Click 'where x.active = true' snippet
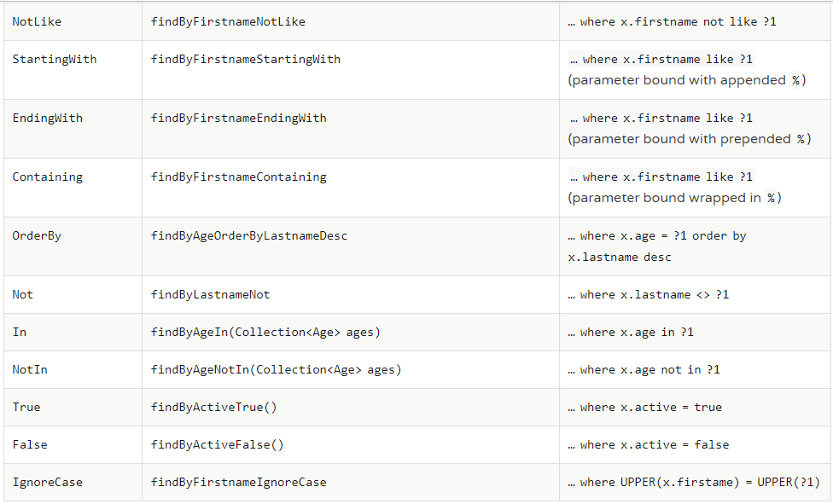The image size is (833, 504). (x=651, y=408)
